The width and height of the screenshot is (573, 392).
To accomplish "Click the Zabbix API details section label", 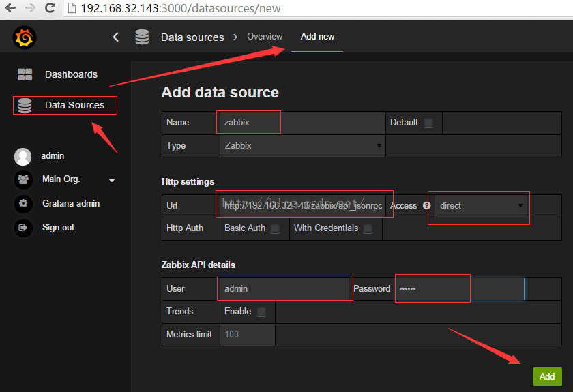I will tap(199, 265).
